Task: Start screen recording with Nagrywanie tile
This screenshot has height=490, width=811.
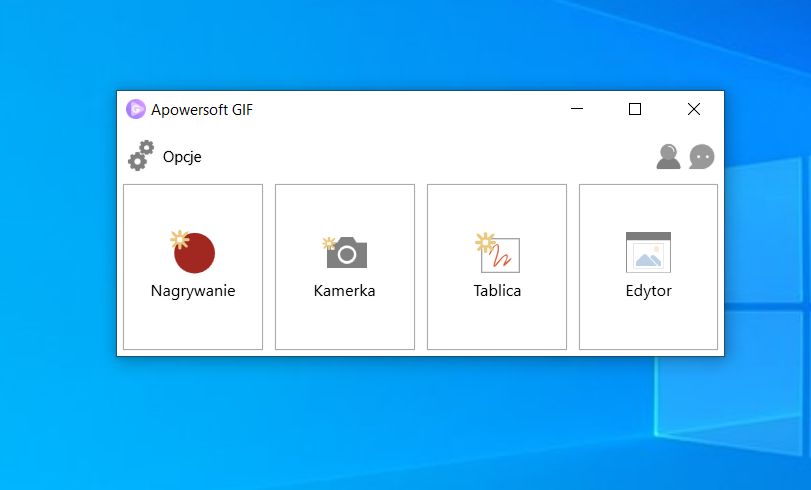Action: [193, 267]
